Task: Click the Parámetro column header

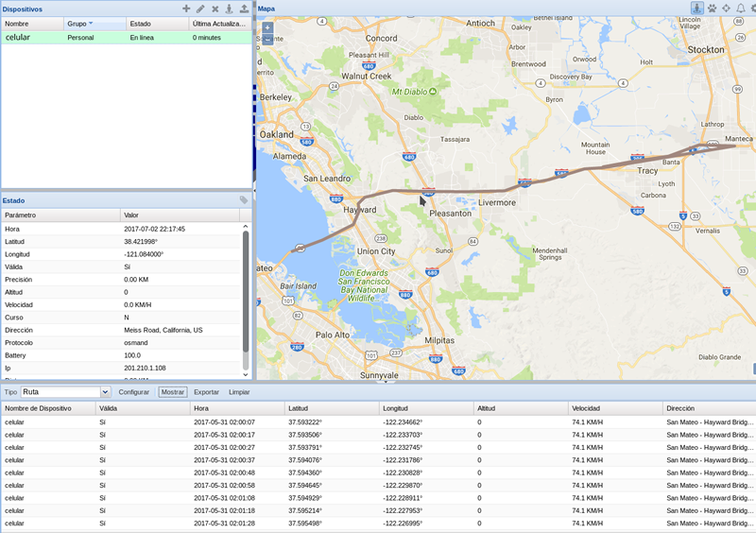Action: (x=60, y=215)
